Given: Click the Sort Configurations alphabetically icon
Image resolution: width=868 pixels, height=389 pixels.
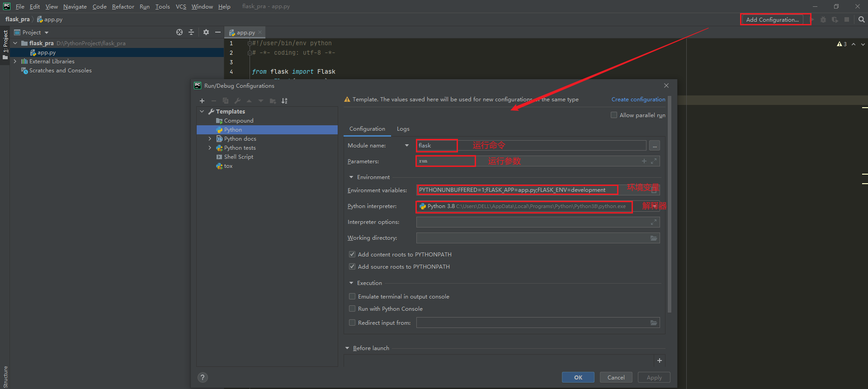Looking at the screenshot, I should click(x=284, y=101).
